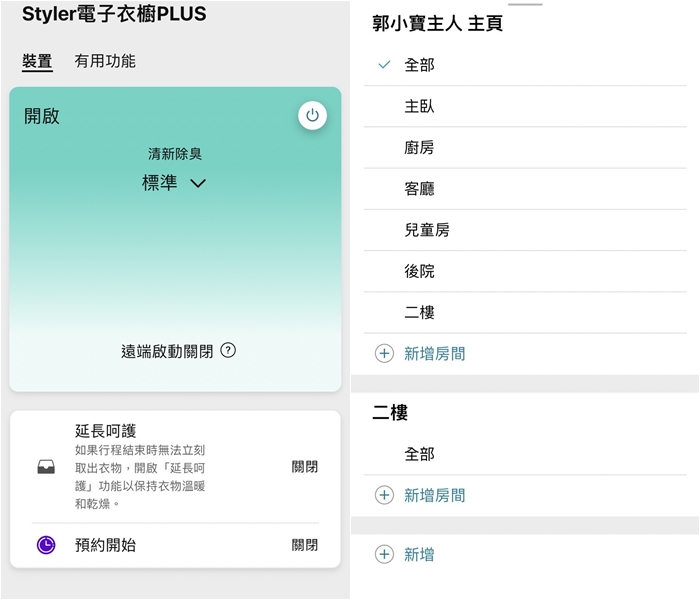Click the remote start help question icon
Viewport: 700px width, 600px height.
[x=228, y=351]
